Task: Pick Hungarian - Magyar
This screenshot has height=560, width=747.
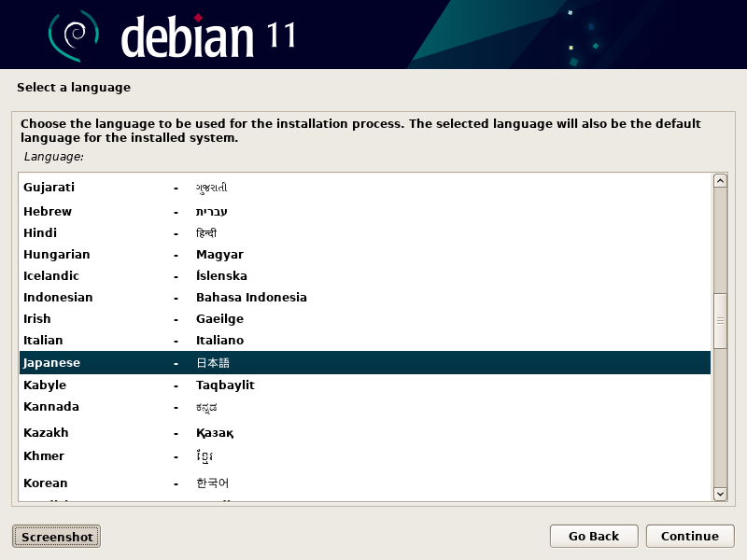Action: pyautogui.click(x=365, y=254)
